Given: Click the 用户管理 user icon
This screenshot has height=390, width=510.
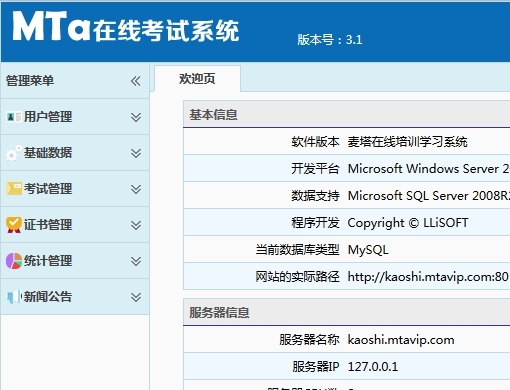Looking at the screenshot, I should click(14, 117).
